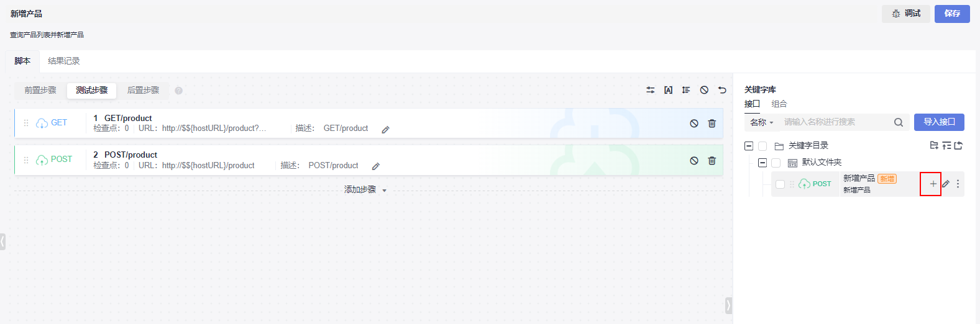The width and height of the screenshot is (980, 324).
Task: Click the 导入接口 button
Action: (939, 122)
